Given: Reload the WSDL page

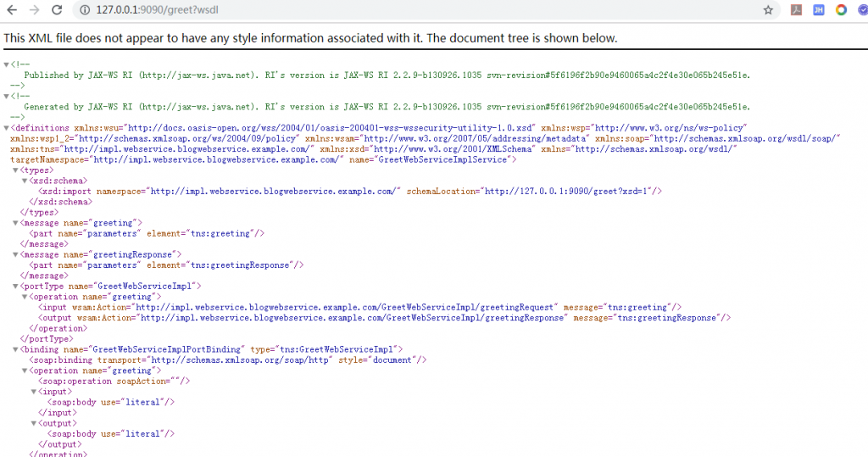Looking at the screenshot, I should point(57,10).
